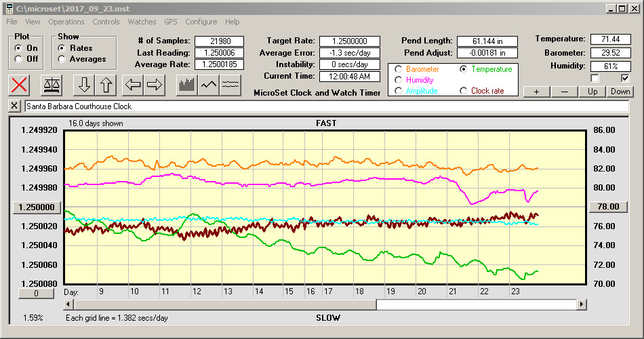Click the Santa Barbara Courthouse Clock name field
This screenshot has height=339, width=644.
327,106
